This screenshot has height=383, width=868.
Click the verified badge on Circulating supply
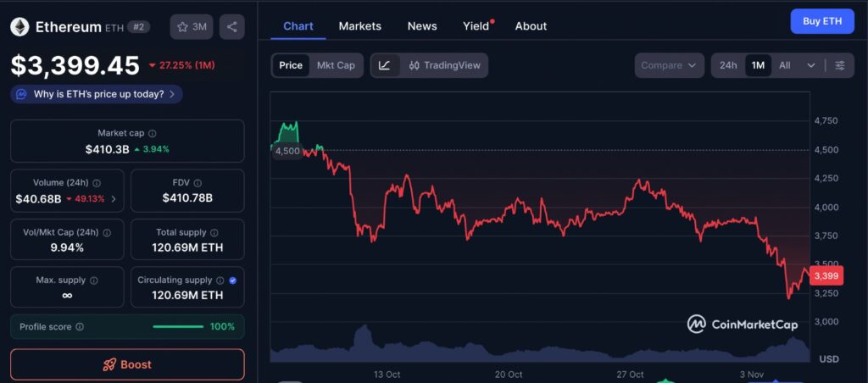coord(232,280)
